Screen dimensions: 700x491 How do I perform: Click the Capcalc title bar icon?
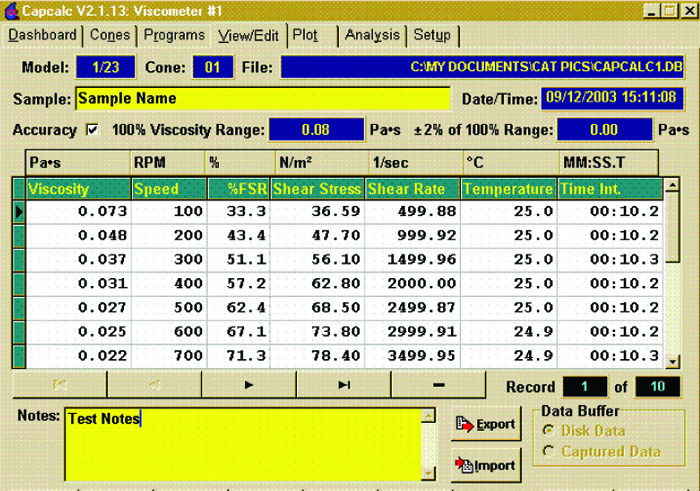click(12, 11)
